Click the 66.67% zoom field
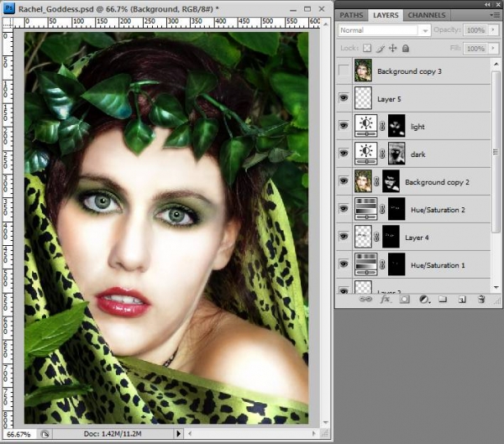Viewport: 504px width, 444px height. click(18, 435)
